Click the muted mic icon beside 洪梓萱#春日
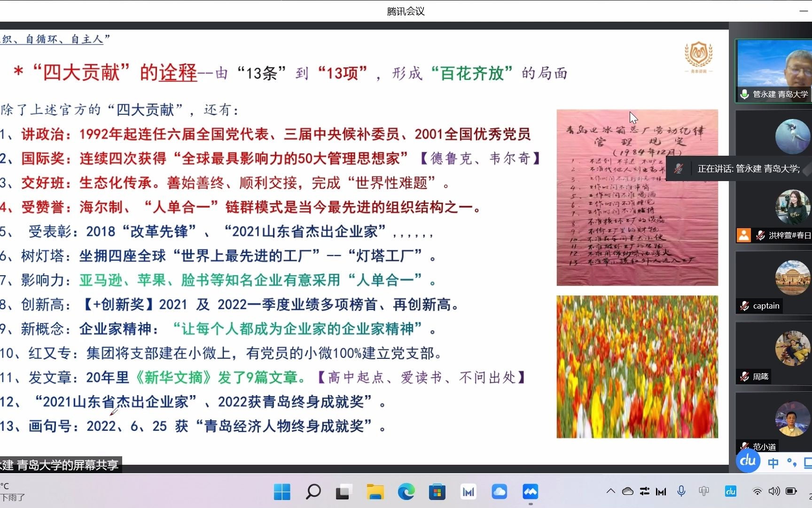Image resolution: width=812 pixels, height=508 pixels. (760, 235)
